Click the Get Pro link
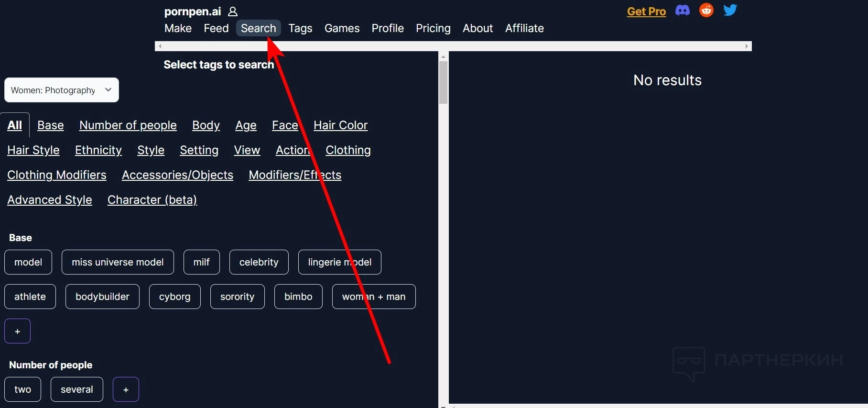This screenshot has height=408, width=868. (646, 11)
